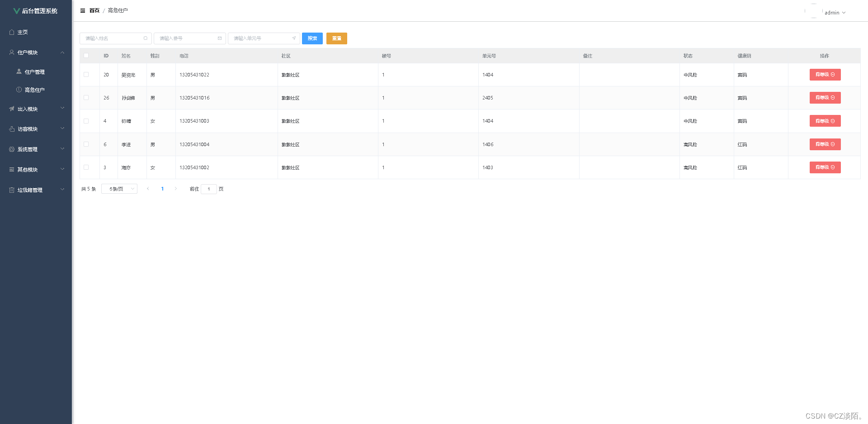Collapse the 住户模块 chevron
Image resolution: width=868 pixels, height=424 pixels.
[62, 52]
